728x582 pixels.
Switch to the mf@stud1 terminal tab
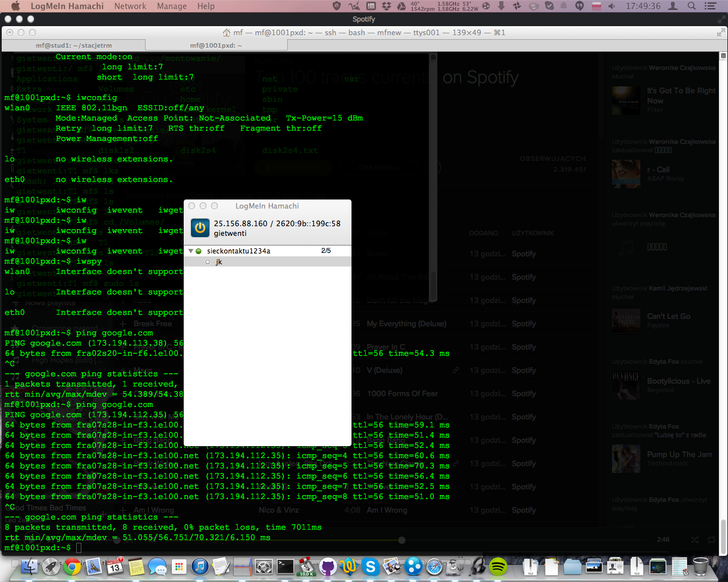(x=74, y=45)
